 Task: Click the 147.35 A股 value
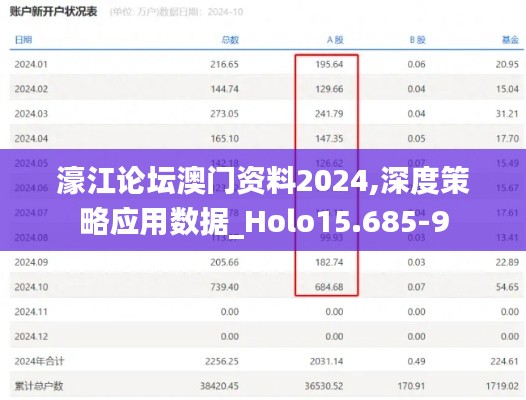click(329, 139)
